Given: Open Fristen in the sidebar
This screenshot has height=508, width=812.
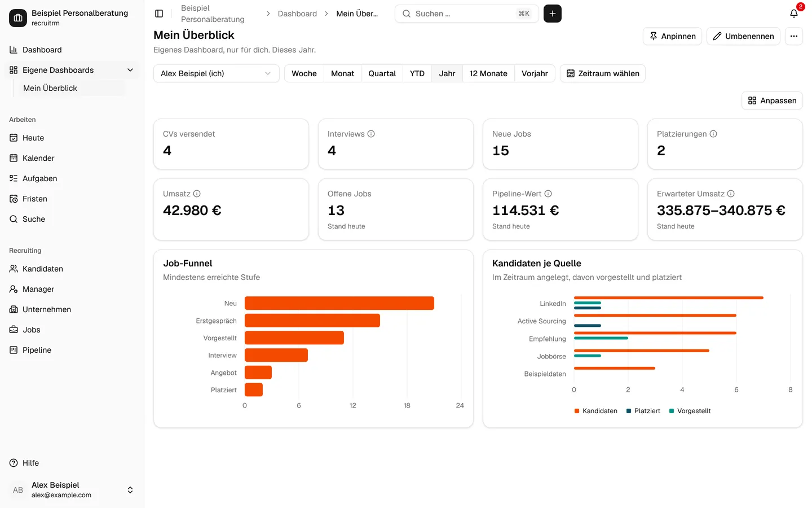Looking at the screenshot, I should 72,199.
